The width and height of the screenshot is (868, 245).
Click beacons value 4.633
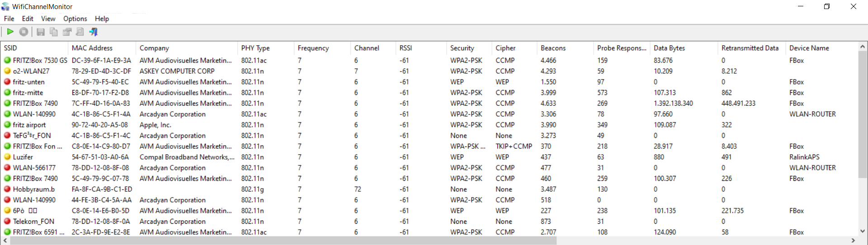pyautogui.click(x=548, y=104)
